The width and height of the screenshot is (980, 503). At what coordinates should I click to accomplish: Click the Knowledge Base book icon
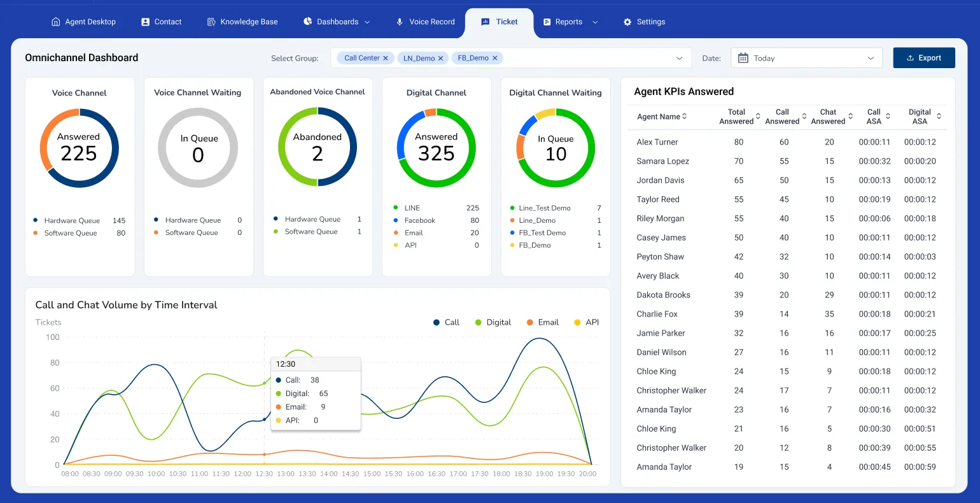click(x=211, y=21)
